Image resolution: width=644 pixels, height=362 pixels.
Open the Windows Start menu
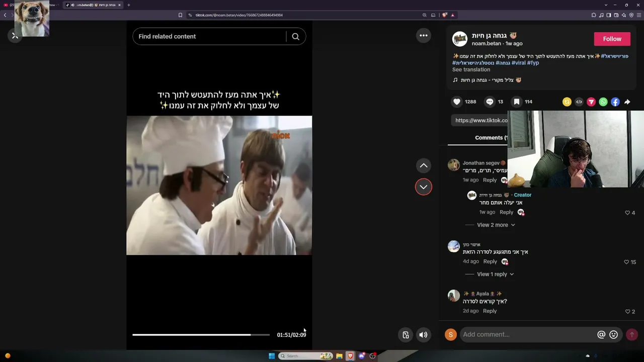[x=272, y=356]
